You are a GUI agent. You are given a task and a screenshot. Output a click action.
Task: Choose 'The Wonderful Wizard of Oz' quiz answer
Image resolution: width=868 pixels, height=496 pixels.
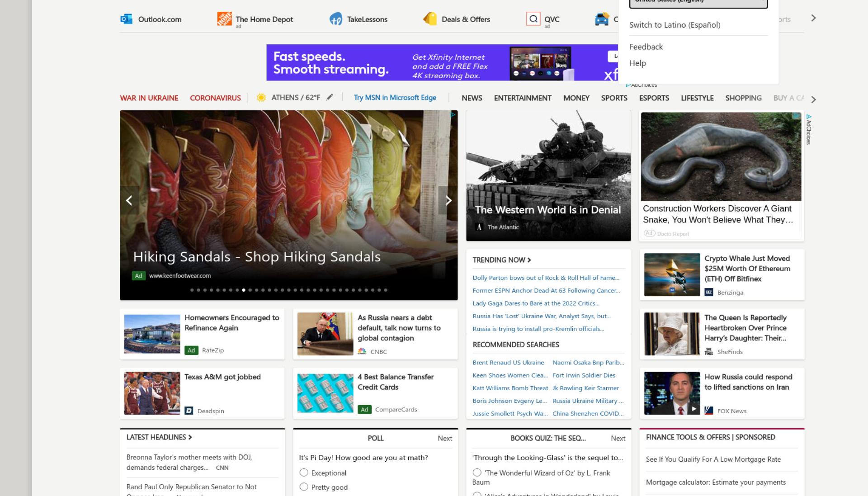[477, 472]
